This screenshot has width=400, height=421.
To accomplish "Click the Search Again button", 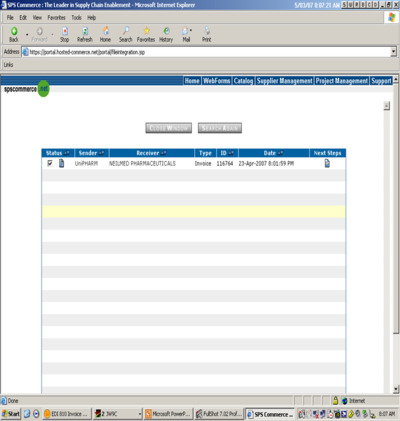I will click(220, 128).
